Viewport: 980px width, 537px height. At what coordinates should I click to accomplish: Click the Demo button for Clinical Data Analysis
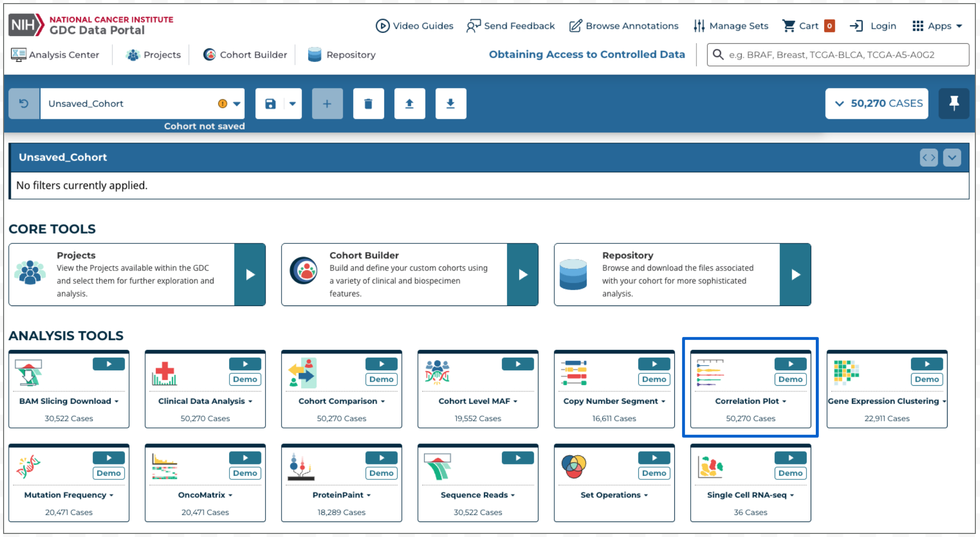(244, 379)
